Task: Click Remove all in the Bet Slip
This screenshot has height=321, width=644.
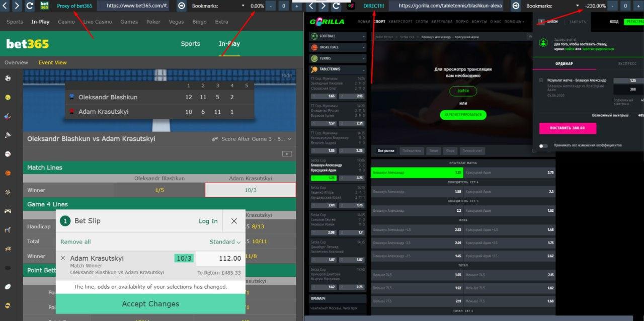Action: [x=75, y=242]
